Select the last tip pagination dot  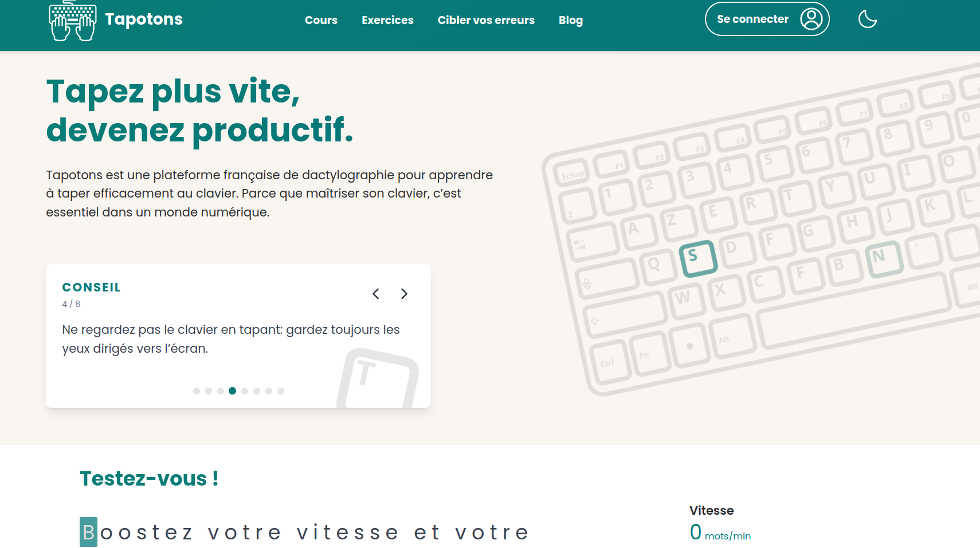click(281, 391)
